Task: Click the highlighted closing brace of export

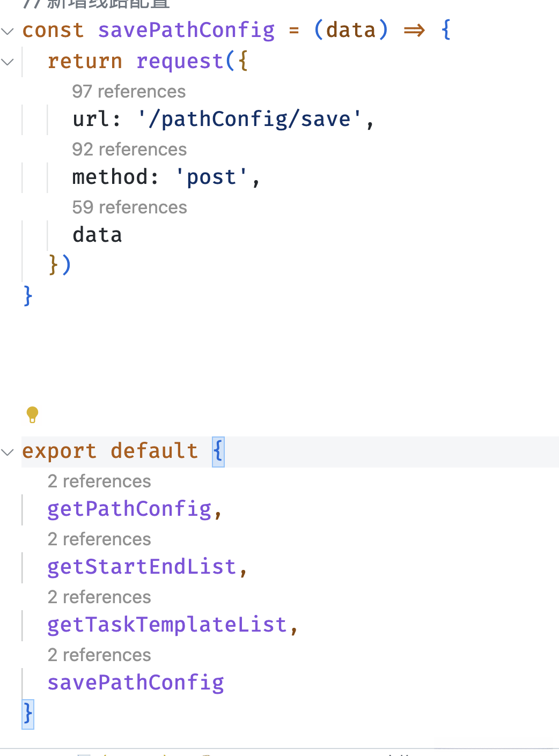Action: pyautogui.click(x=28, y=714)
